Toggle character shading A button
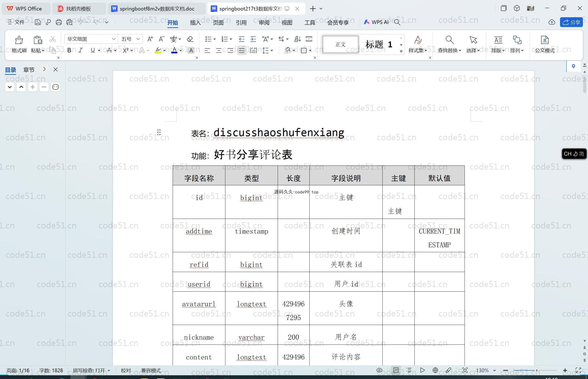Screen dimensions: 588x379 191,50
